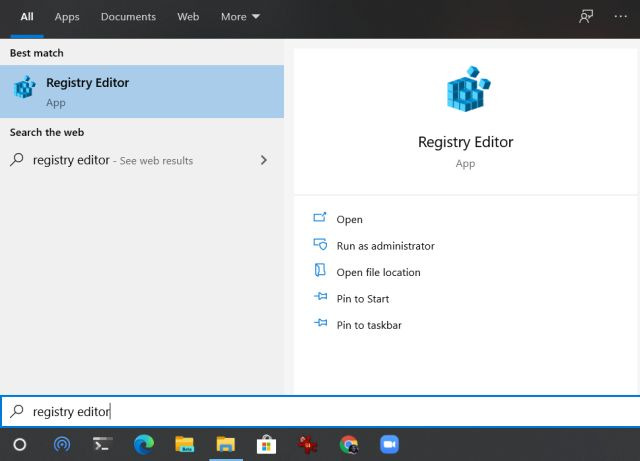Switch to the Apps search tab
The image size is (640, 461).
coord(67,17)
